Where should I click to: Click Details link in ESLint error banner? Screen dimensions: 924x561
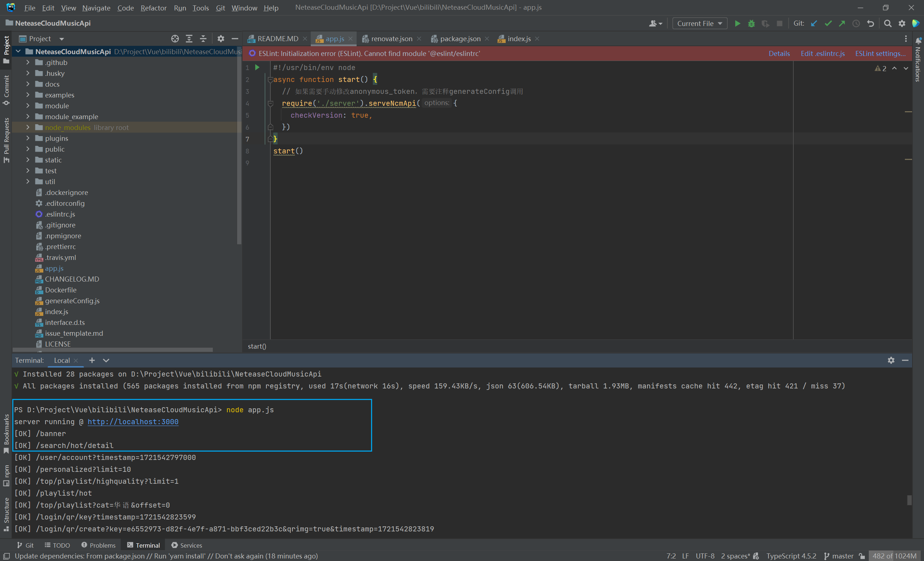pyautogui.click(x=779, y=54)
